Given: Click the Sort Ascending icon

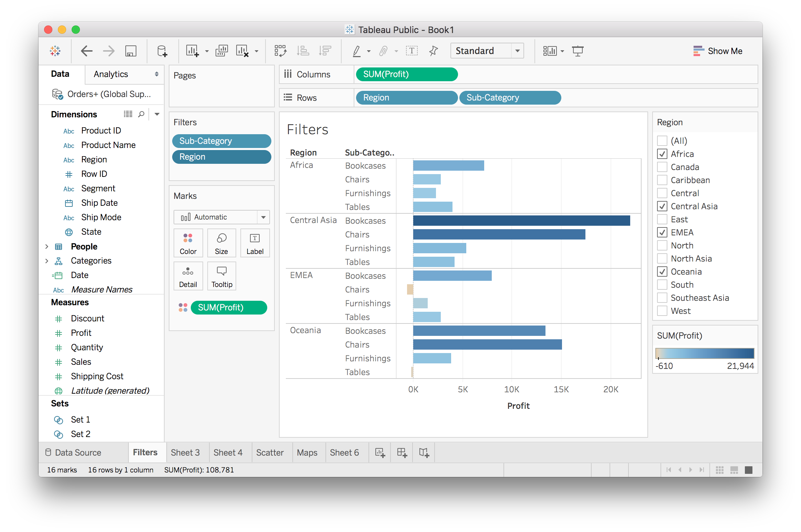Looking at the screenshot, I should 303,51.
